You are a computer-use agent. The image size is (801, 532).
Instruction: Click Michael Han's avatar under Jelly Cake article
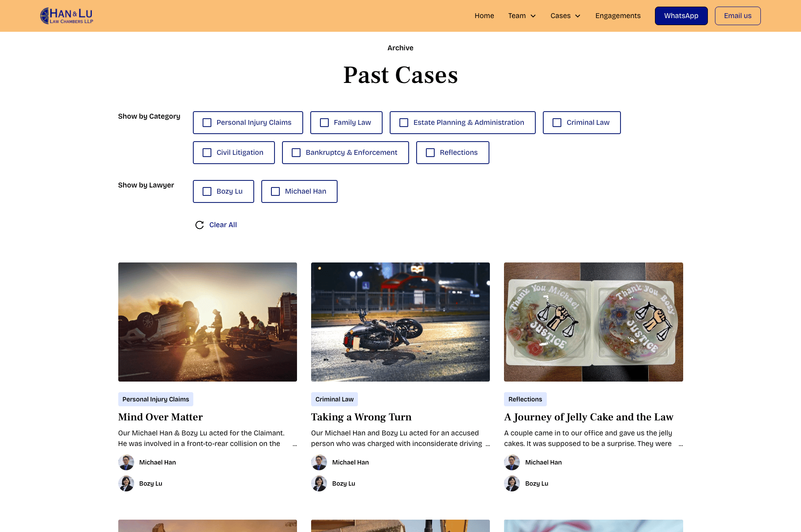(x=512, y=462)
